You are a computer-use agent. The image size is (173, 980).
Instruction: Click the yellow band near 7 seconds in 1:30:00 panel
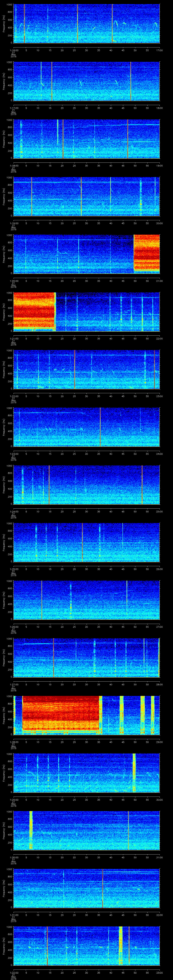(31, 830)
